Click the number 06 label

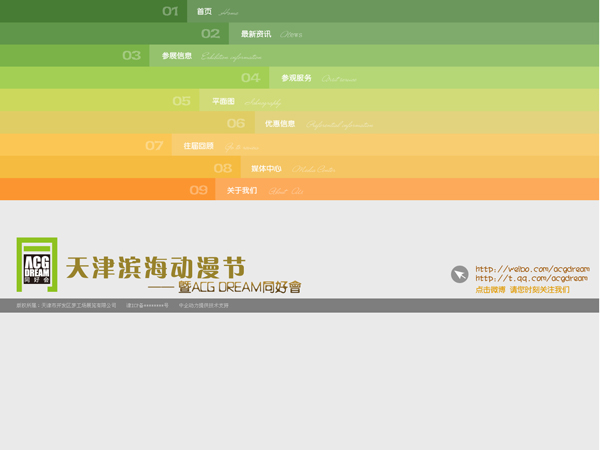[x=236, y=123]
